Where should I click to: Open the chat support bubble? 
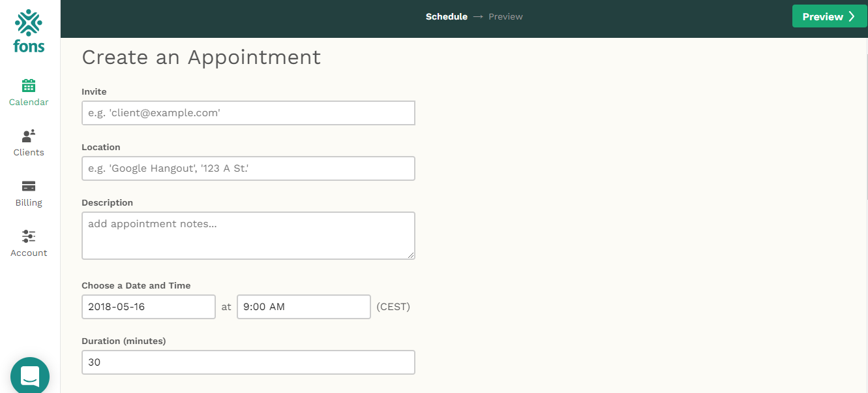pyautogui.click(x=30, y=376)
